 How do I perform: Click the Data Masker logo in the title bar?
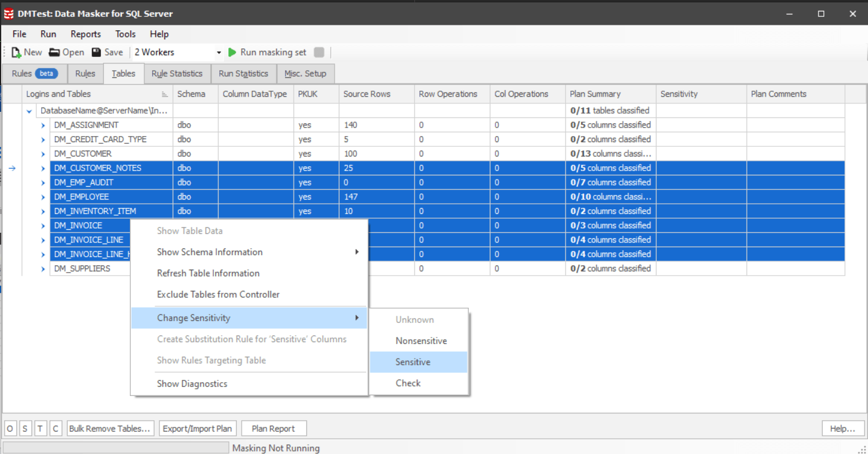10,13
